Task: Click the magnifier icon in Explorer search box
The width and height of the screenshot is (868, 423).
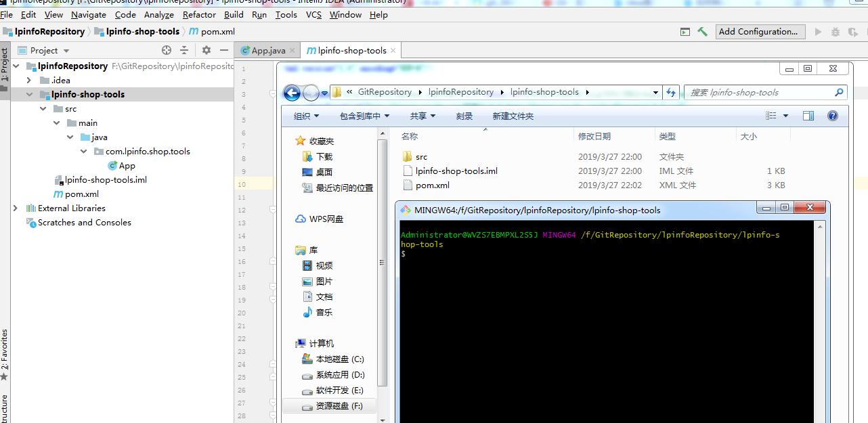Action: point(840,93)
